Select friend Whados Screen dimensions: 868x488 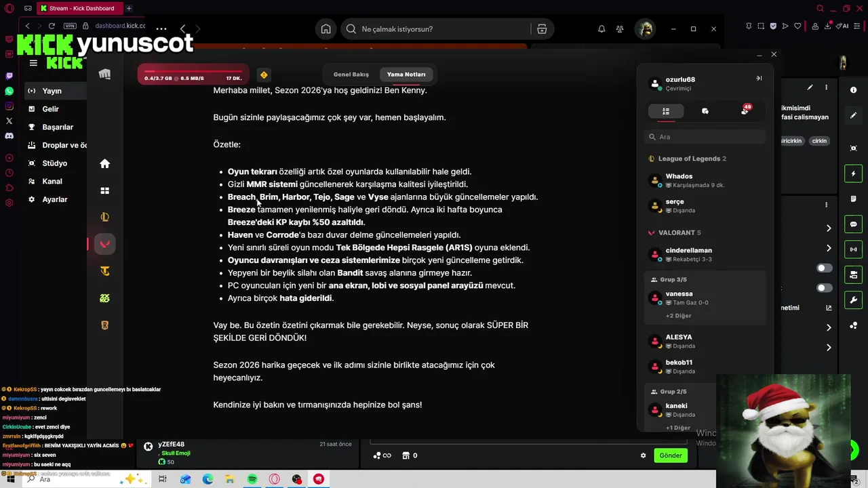(x=705, y=180)
